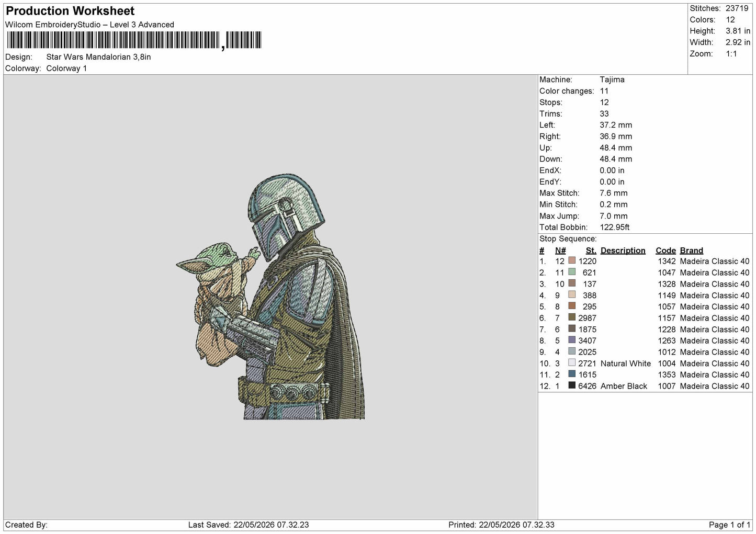Select the Natural White color swatch

572,363
